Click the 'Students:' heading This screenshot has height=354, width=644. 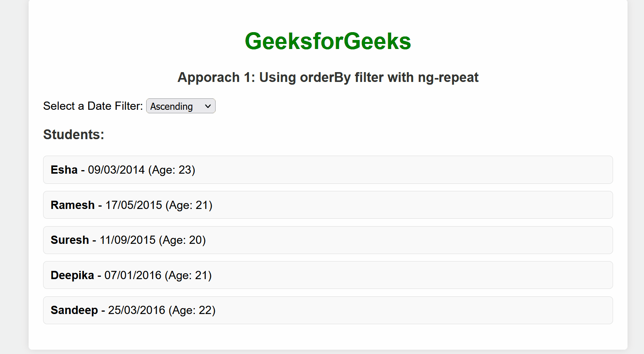(74, 134)
